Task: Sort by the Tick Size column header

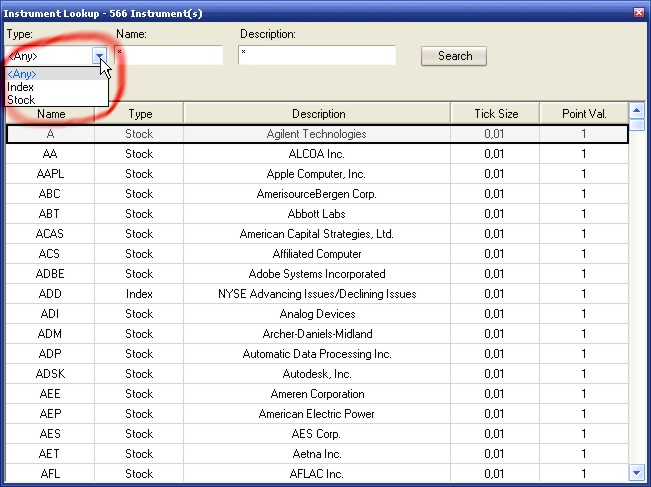Action: coord(495,114)
